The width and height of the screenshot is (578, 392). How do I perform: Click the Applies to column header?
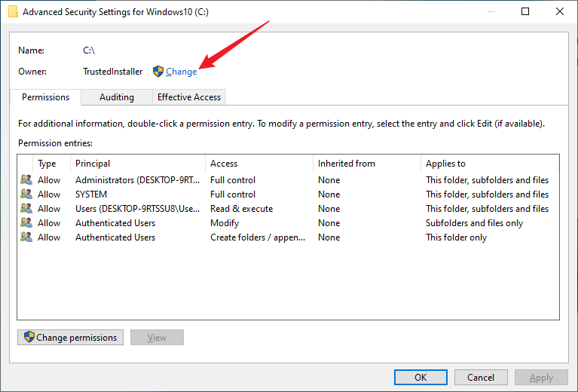490,164
